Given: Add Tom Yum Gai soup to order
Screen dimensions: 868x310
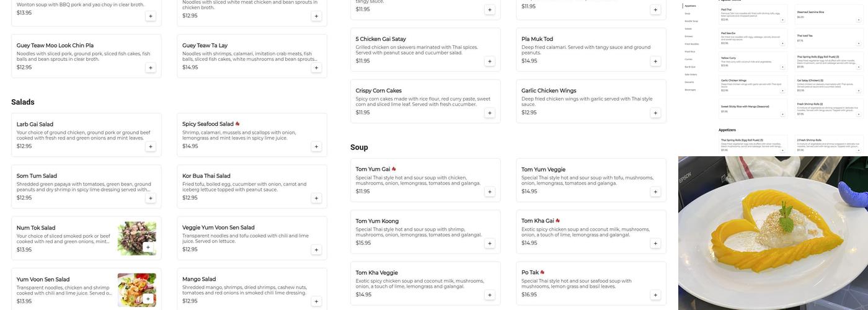Looking at the screenshot, I should tap(490, 192).
